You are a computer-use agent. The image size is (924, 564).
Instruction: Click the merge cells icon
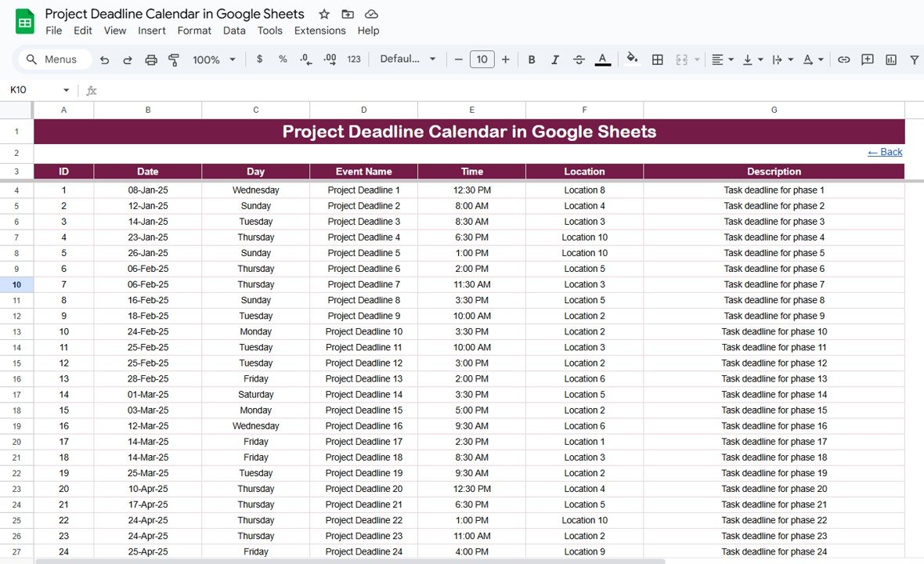682,60
